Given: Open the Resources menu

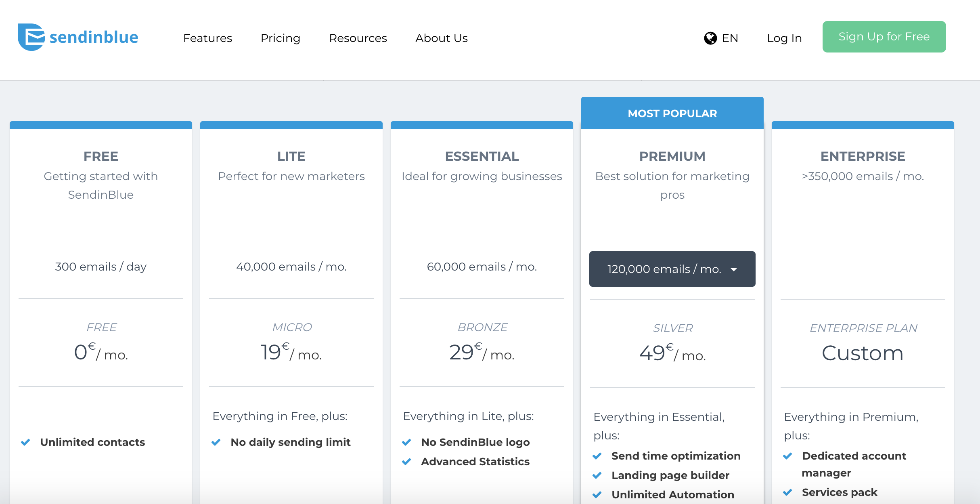Looking at the screenshot, I should (x=358, y=38).
